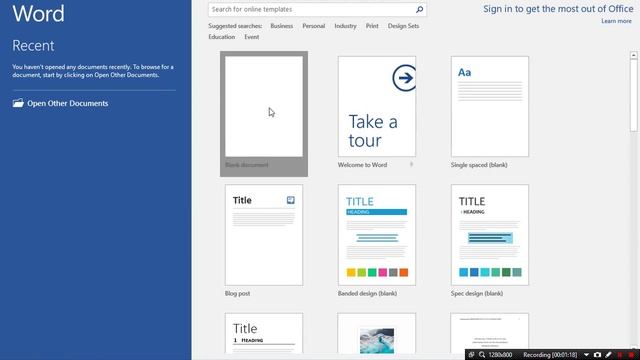The width and height of the screenshot is (640, 360).
Task: Click the magnifier zoom icon in recorder bar
Action: coord(482,355)
